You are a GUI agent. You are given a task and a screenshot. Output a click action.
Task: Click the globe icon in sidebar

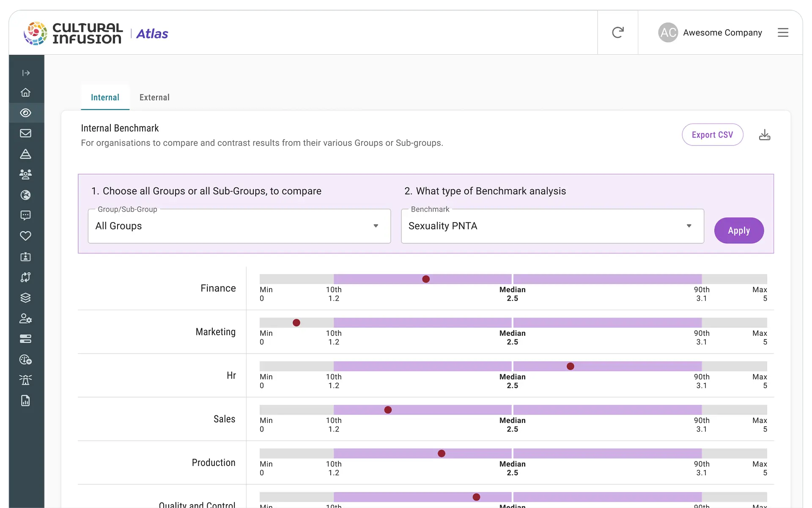(26, 195)
